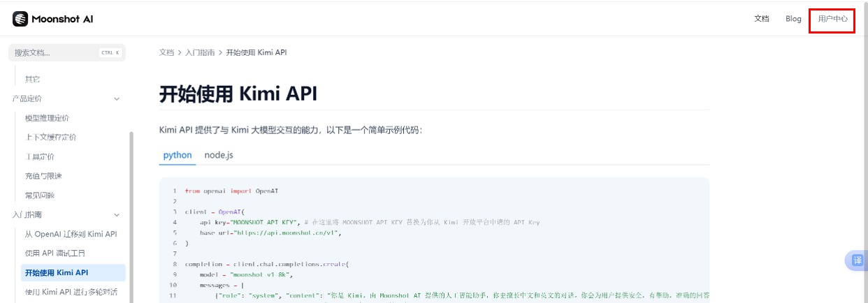Screen dimensions: 868x303
Task: Click the 入门指南 breadcrumb link
Action: [x=200, y=52]
